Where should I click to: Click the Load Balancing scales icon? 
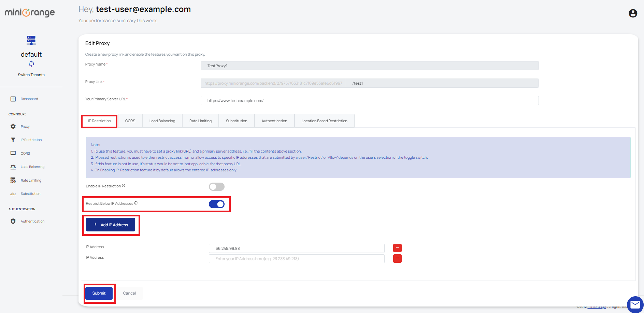pos(13,167)
